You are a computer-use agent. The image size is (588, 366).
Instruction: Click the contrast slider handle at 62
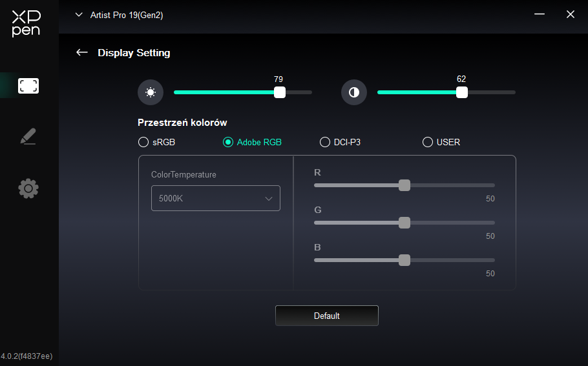coord(462,92)
